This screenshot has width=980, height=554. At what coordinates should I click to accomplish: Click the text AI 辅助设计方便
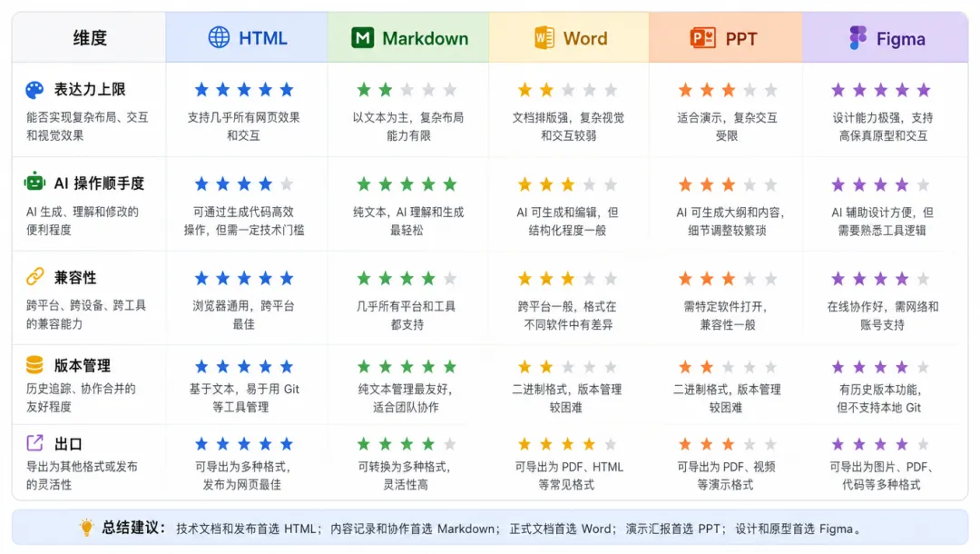(875, 212)
